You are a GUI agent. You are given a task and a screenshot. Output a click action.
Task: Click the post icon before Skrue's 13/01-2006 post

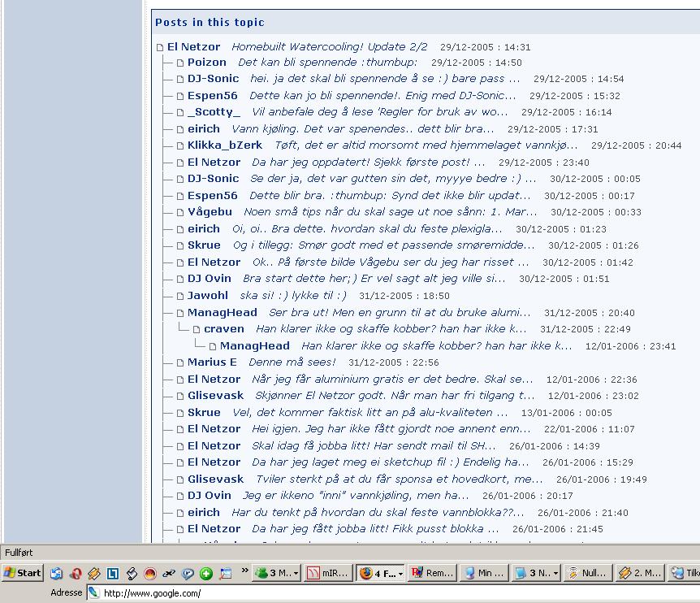pyautogui.click(x=180, y=413)
